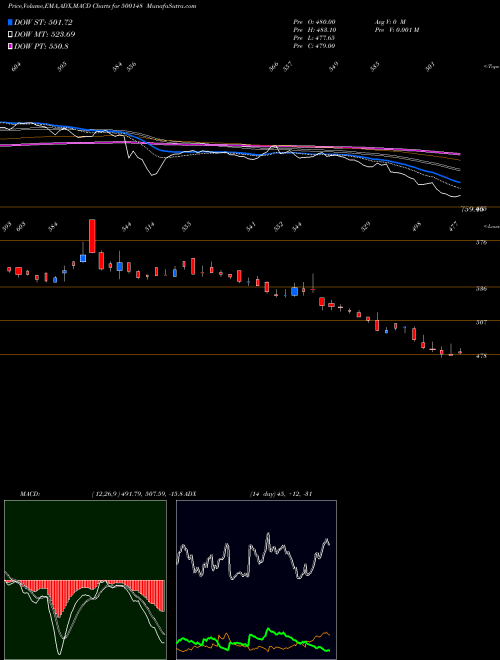The height and width of the screenshot is (660, 500).
Task: Select the 'DOW ST: 501.72' legend text
Action: pyautogui.click(x=43, y=22)
